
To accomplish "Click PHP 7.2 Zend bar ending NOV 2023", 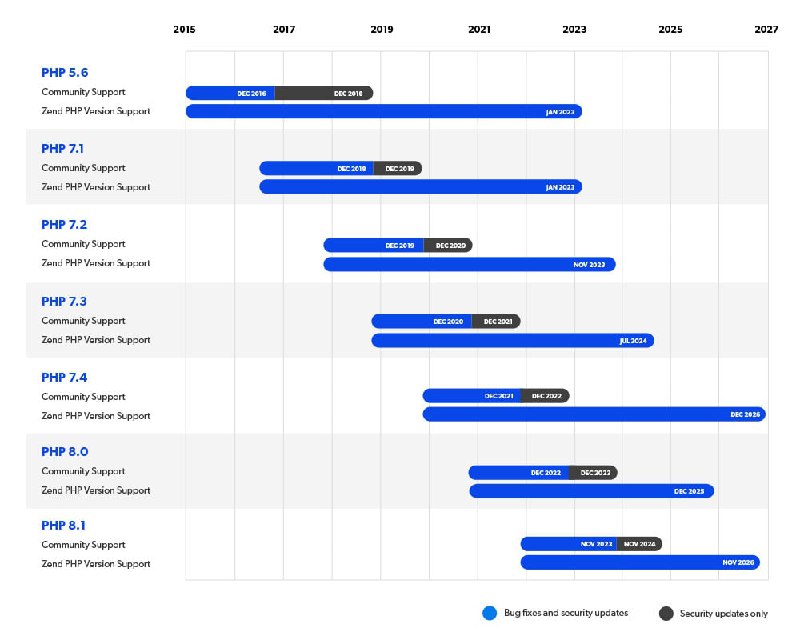I will (469, 264).
